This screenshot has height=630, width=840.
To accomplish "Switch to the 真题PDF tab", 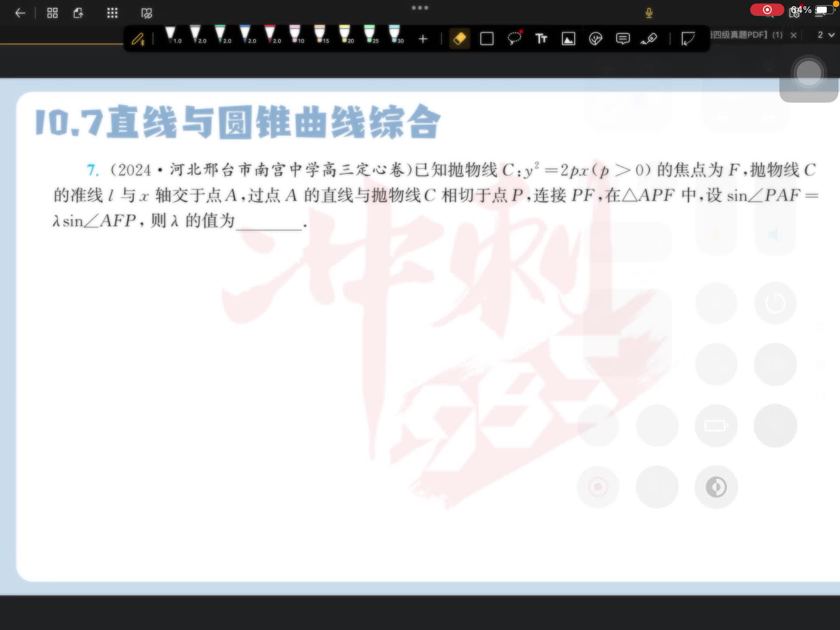I will (745, 35).
